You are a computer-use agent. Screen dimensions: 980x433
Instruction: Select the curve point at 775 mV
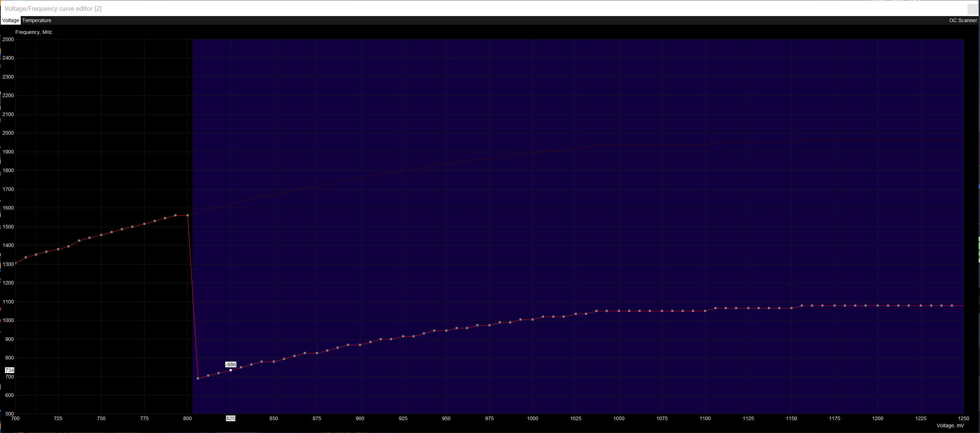[x=145, y=224]
